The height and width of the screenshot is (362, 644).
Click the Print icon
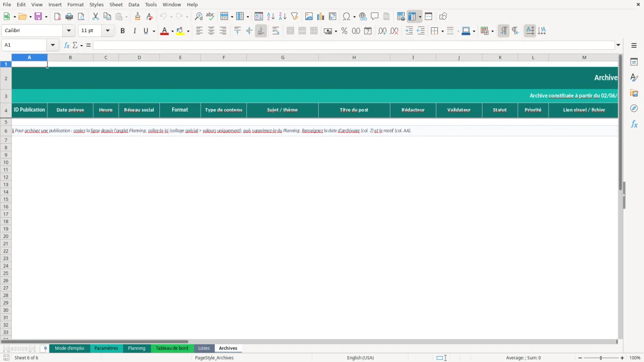click(69, 17)
